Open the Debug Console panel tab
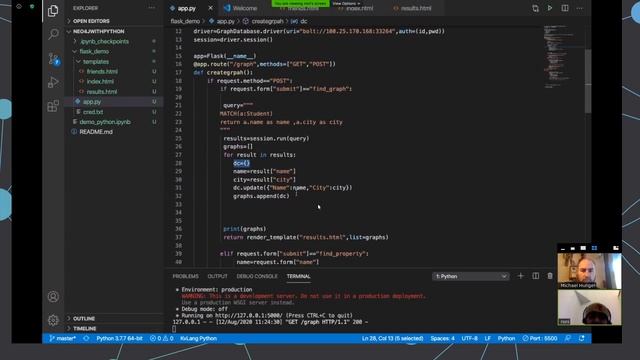Image resolution: width=640 pixels, height=360 pixels. (x=257, y=276)
